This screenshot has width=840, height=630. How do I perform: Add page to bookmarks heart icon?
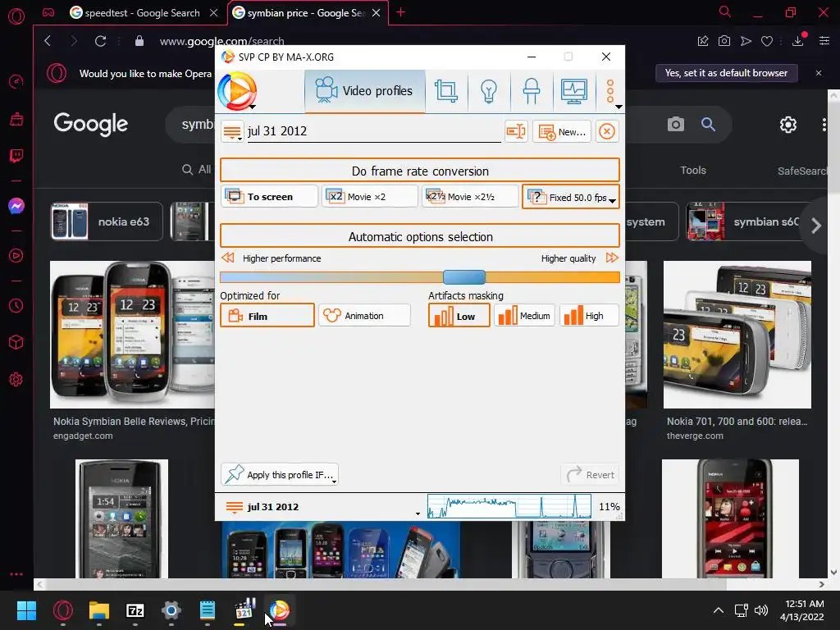pos(767,41)
